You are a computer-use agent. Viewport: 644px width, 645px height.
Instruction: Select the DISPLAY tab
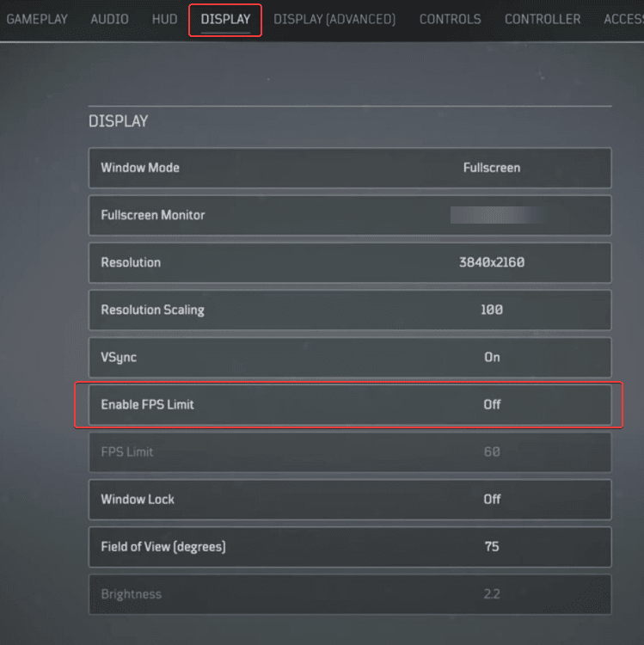(225, 19)
